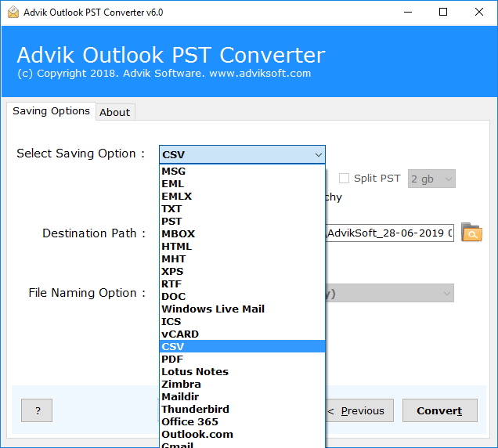This screenshot has width=498, height=448.
Task: Open the split size 2 gb dropdown
Action: [431, 179]
